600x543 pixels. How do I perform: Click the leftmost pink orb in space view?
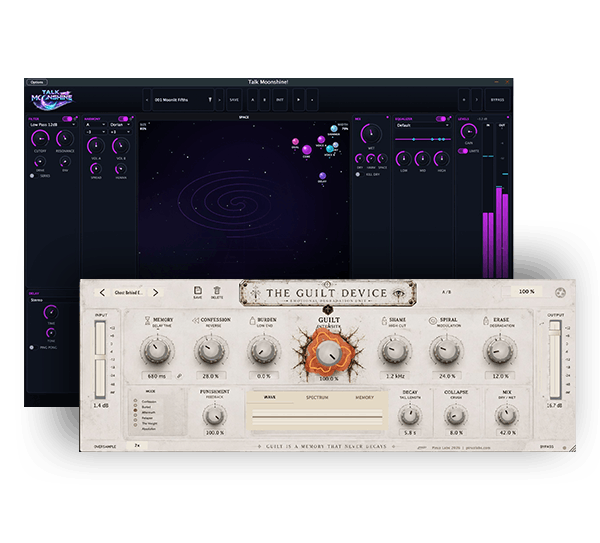[x=295, y=142]
